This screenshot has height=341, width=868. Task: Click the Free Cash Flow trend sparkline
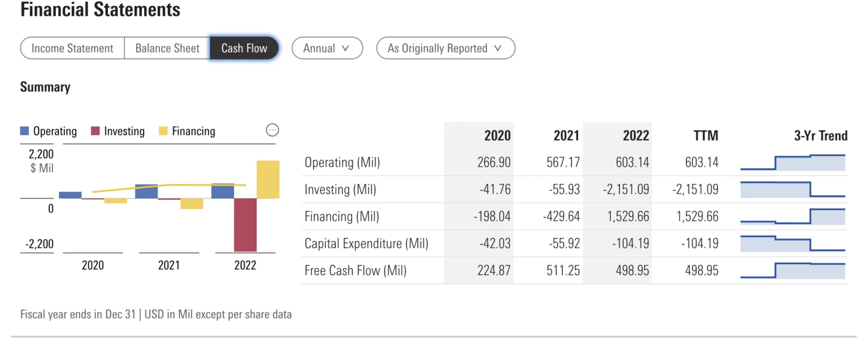[x=792, y=271]
